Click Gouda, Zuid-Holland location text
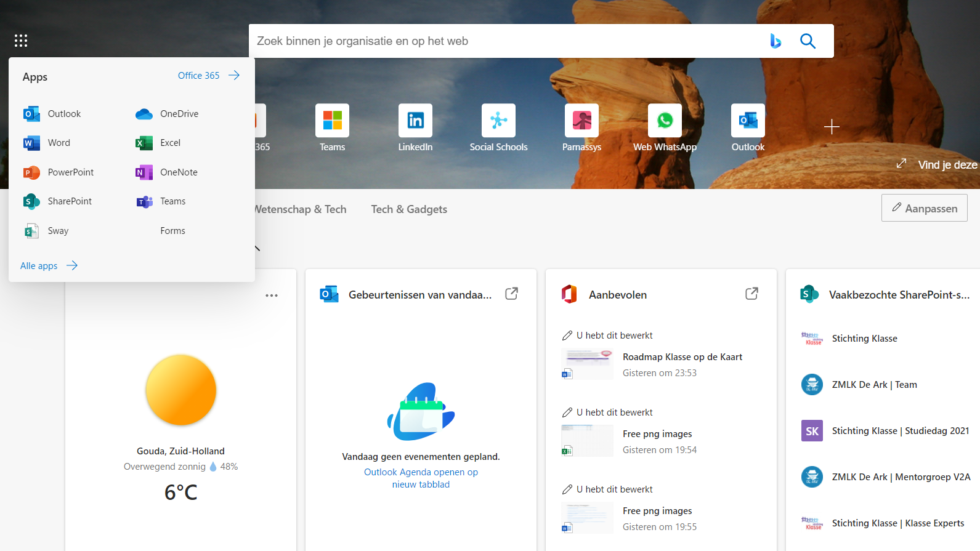 click(180, 451)
